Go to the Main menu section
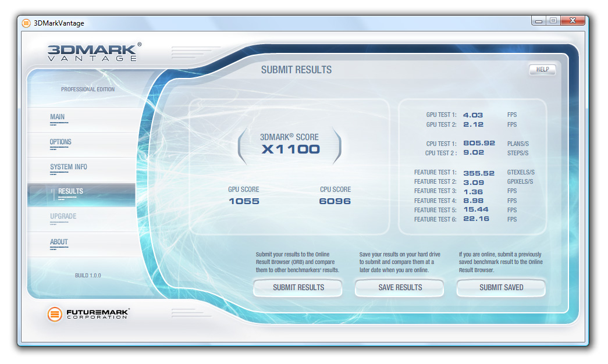Image resolution: width=608 pixels, height=364 pixels. (x=58, y=117)
